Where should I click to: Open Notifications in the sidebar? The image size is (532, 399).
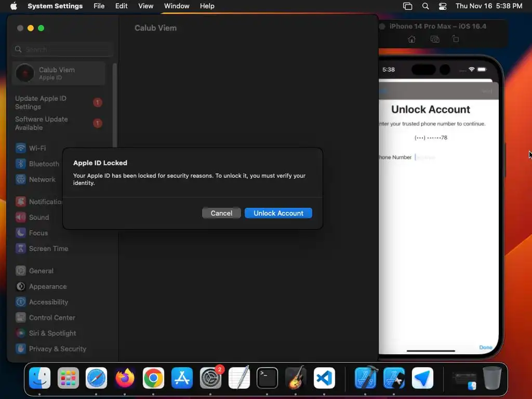[38, 202]
